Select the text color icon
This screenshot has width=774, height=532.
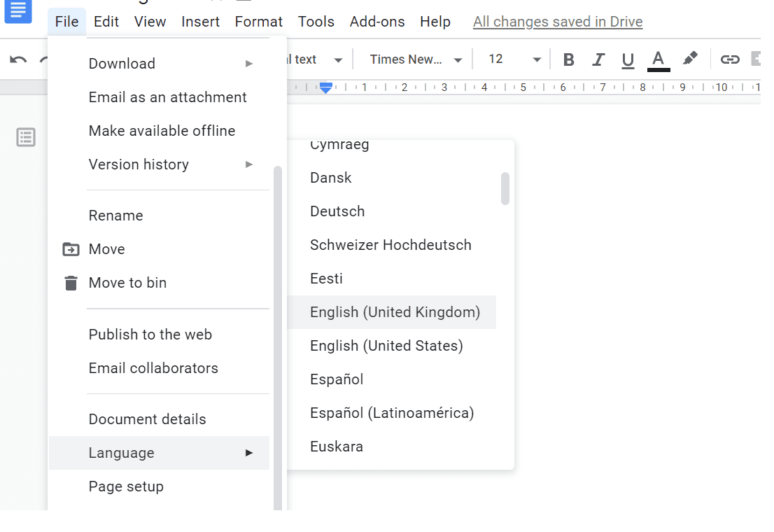tap(658, 59)
